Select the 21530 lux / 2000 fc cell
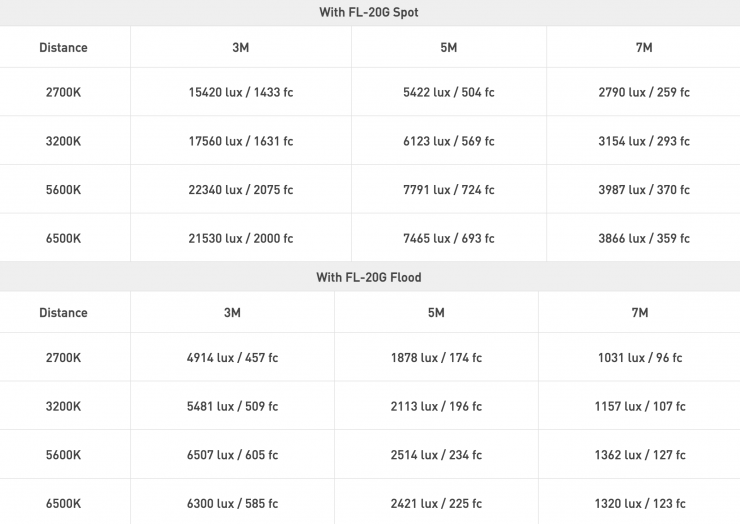The width and height of the screenshot is (740, 524). coord(240,238)
